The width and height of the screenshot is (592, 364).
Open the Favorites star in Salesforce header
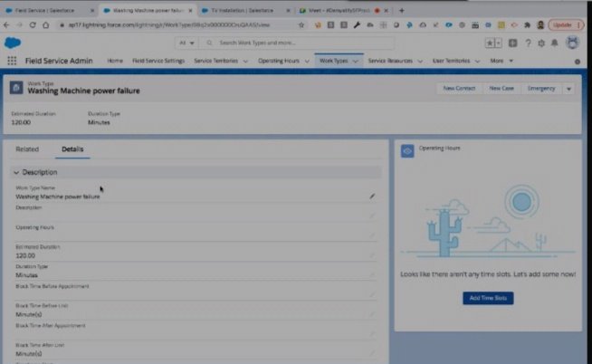click(490, 43)
